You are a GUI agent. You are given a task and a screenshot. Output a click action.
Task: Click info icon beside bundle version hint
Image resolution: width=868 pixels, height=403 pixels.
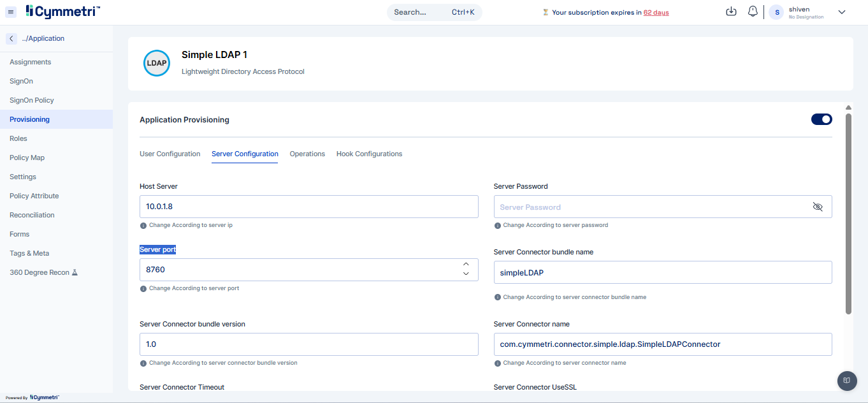click(x=143, y=363)
